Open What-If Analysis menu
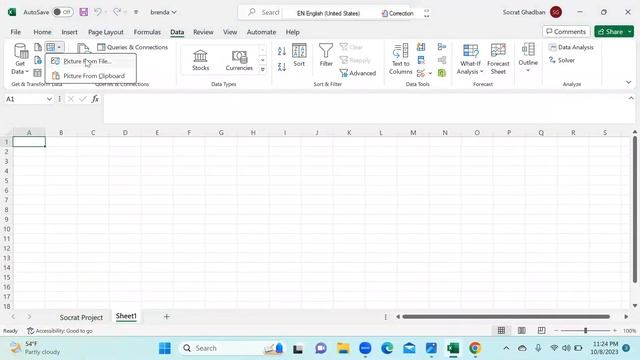640x360 pixels. pos(470,59)
